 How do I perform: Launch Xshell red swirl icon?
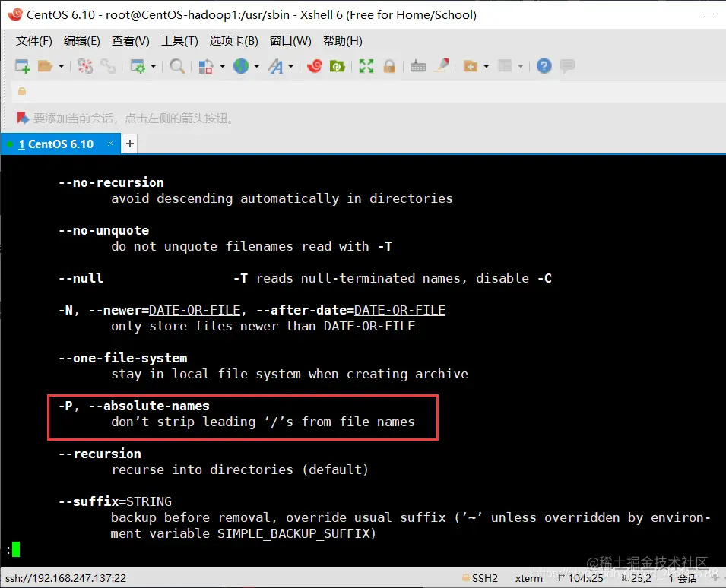coord(315,66)
